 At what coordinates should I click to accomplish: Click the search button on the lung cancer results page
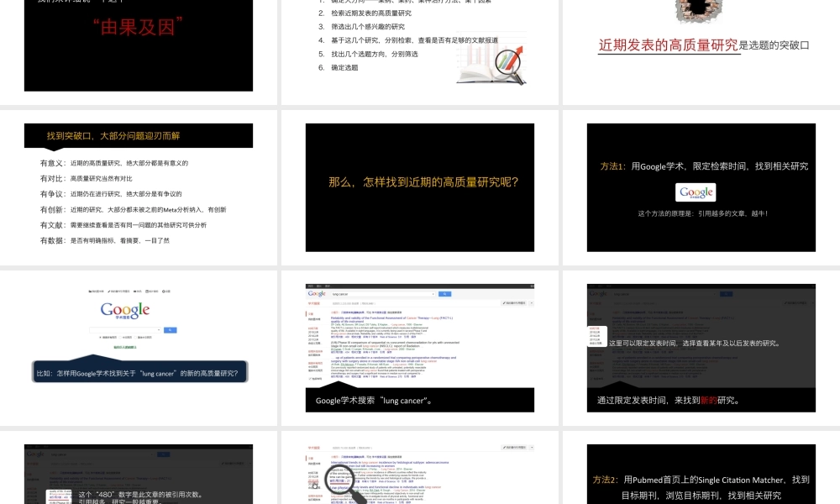click(x=446, y=294)
